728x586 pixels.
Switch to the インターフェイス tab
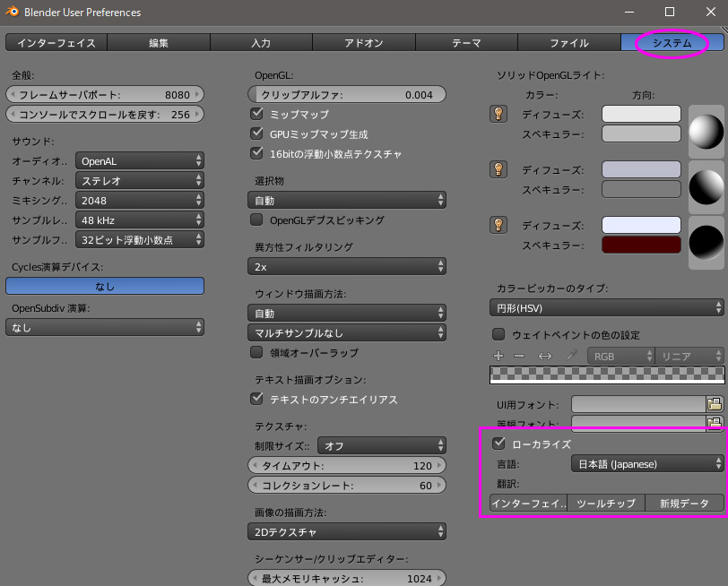(x=56, y=43)
